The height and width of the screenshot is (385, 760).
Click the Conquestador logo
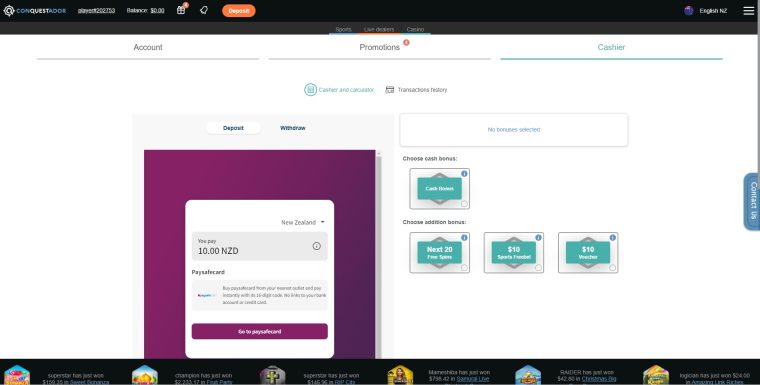point(34,11)
